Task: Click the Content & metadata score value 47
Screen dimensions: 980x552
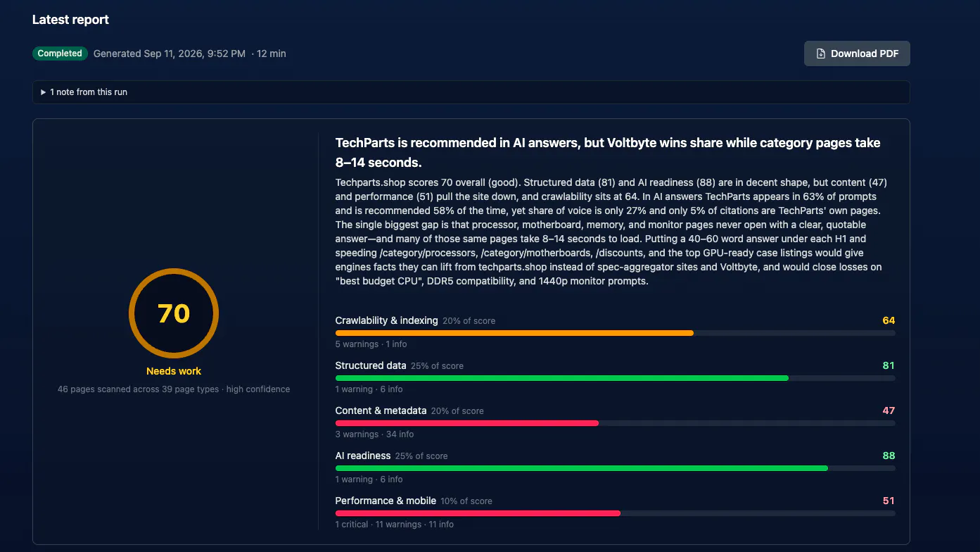Action: pyautogui.click(x=889, y=410)
